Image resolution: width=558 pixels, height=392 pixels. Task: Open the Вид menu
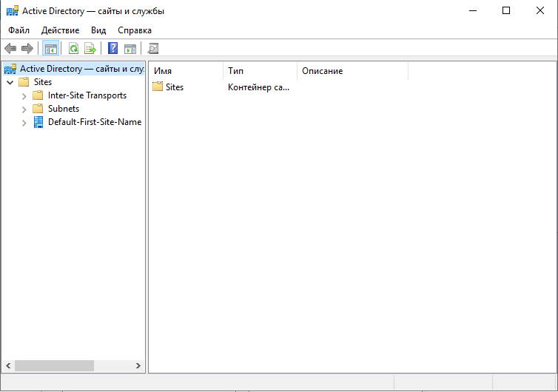coord(98,30)
